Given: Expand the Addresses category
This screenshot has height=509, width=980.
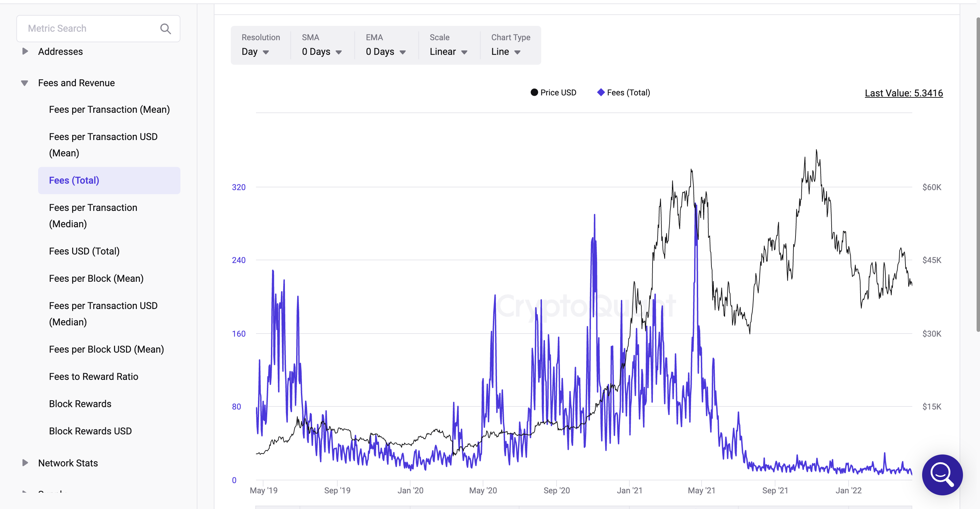Looking at the screenshot, I should coord(25,51).
